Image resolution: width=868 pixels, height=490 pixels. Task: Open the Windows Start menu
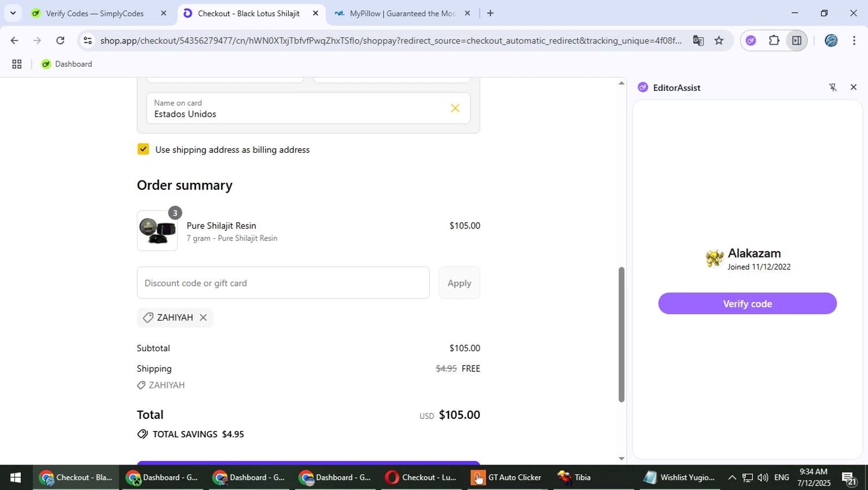pyautogui.click(x=16, y=477)
